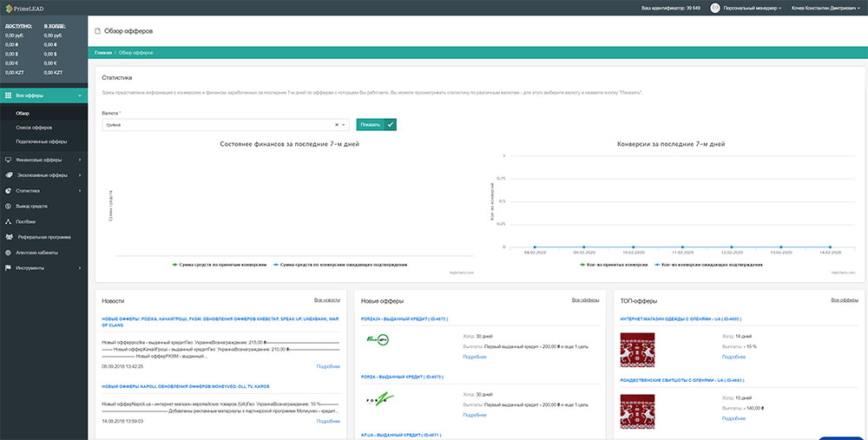Viewport: 868px width, 440px height.
Task: Click the Ваш идентификатор 39 649 text
Action: [x=670, y=9]
